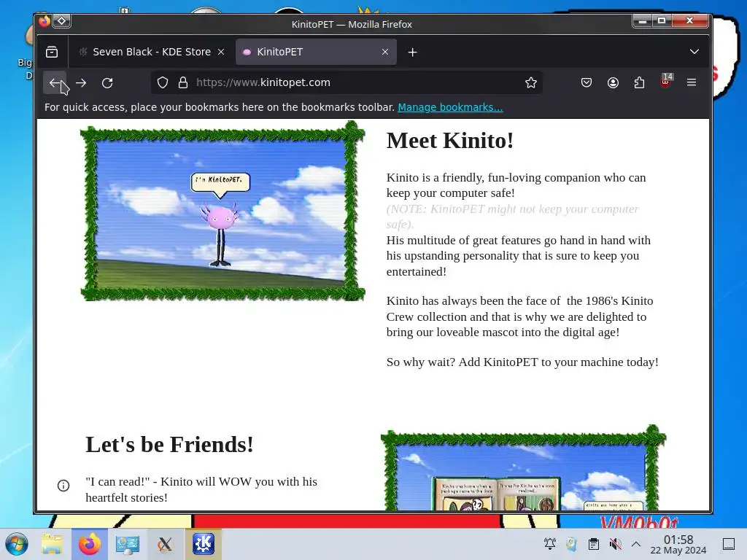The width and height of the screenshot is (747, 560).
Task: Open window menu Firefox titlebar icon
Action: tap(44, 21)
